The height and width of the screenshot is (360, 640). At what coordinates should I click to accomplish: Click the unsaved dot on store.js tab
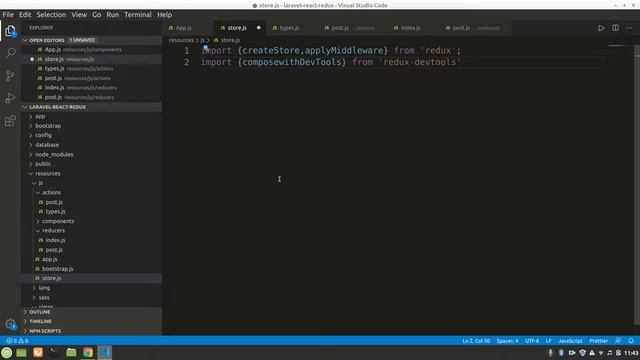tap(258, 28)
